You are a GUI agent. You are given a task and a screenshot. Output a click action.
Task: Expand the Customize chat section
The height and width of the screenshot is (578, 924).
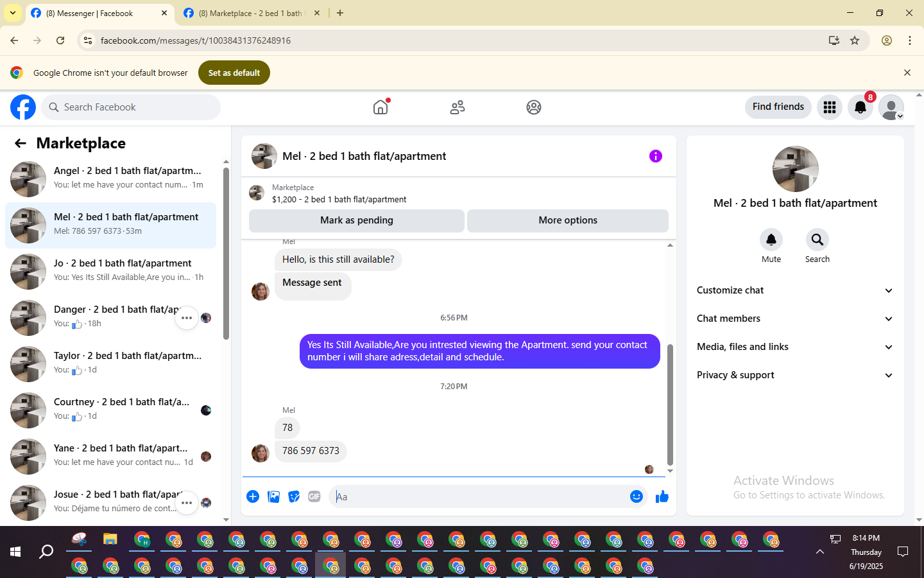(795, 290)
